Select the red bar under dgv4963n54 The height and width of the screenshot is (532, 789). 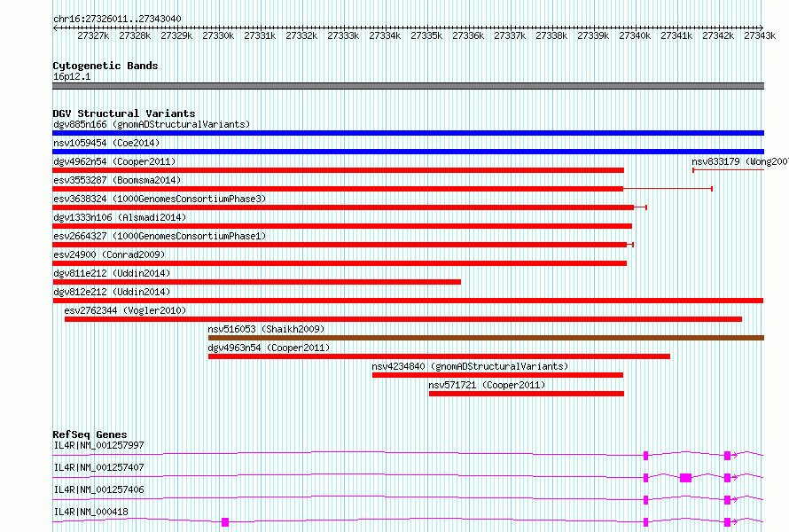pos(439,356)
